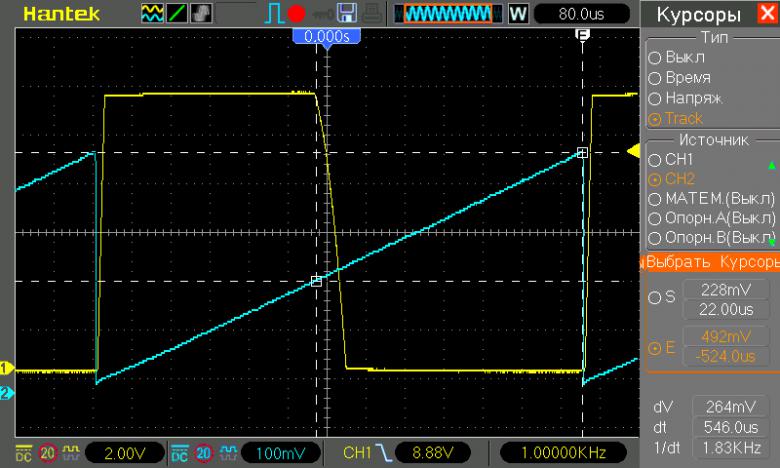The height and width of the screenshot is (468, 780).
Task: Click the waveform display mode icon
Action: [x=151, y=15]
